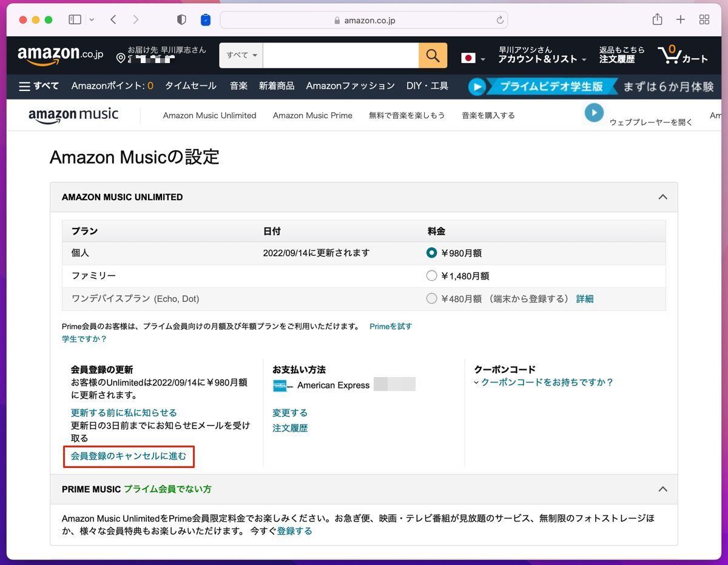
Task: Open the shopping cart icon
Action: [x=682, y=55]
